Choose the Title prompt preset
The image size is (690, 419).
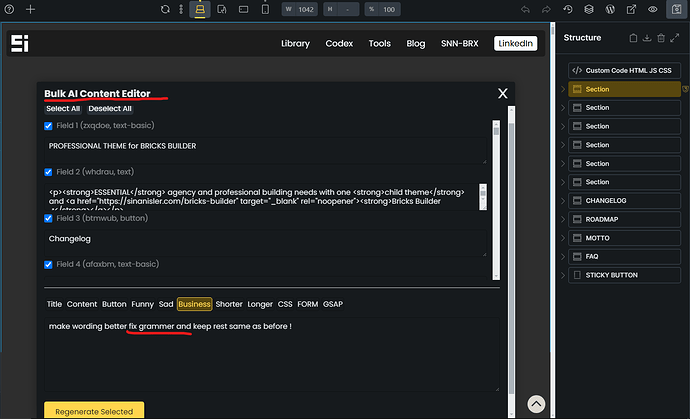tap(54, 304)
